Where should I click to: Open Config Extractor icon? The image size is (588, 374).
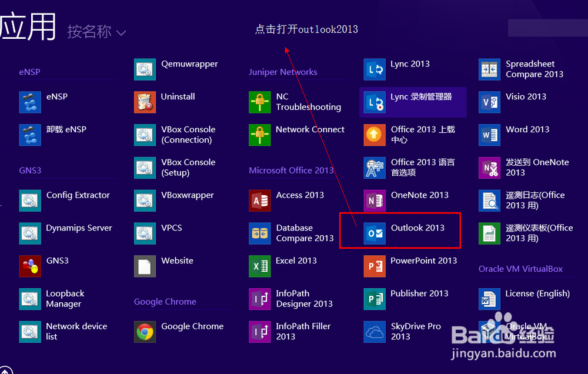[30, 201]
